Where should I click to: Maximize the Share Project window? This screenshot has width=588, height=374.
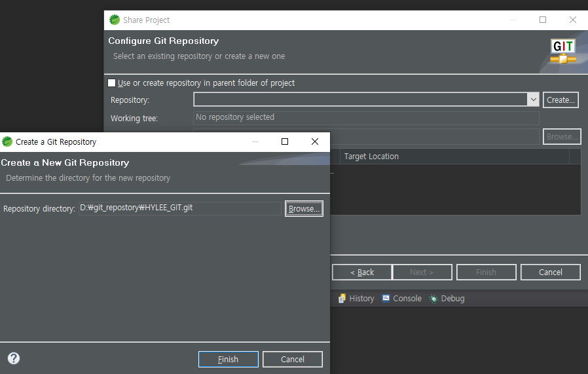click(543, 20)
